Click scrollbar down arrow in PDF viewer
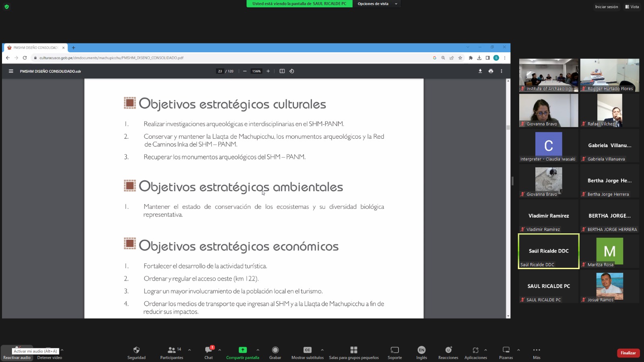 coord(508,316)
